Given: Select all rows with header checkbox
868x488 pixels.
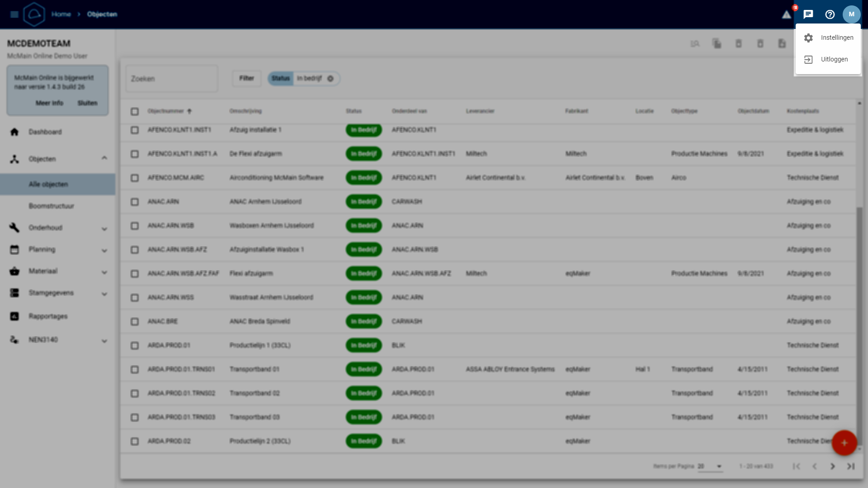Looking at the screenshot, I should (135, 112).
